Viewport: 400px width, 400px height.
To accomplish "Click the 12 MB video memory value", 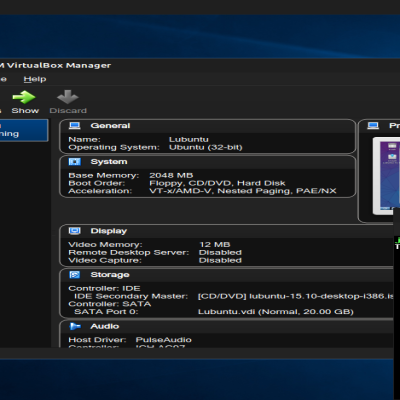I will [x=215, y=245].
